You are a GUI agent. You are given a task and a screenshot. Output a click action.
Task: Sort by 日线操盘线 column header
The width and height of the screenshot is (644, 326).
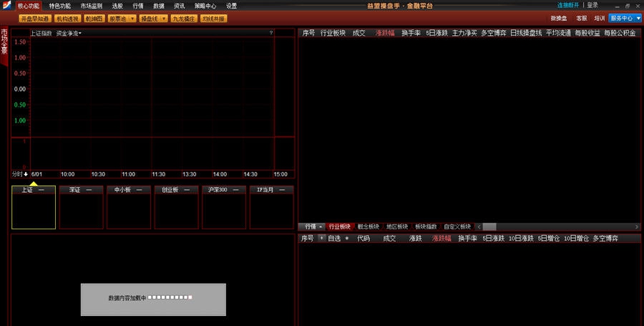(526, 33)
